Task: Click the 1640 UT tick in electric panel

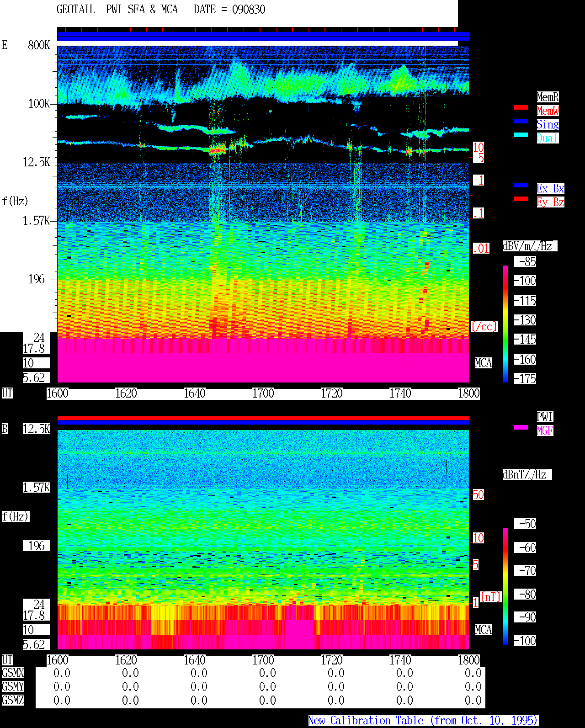Action: coord(194,393)
